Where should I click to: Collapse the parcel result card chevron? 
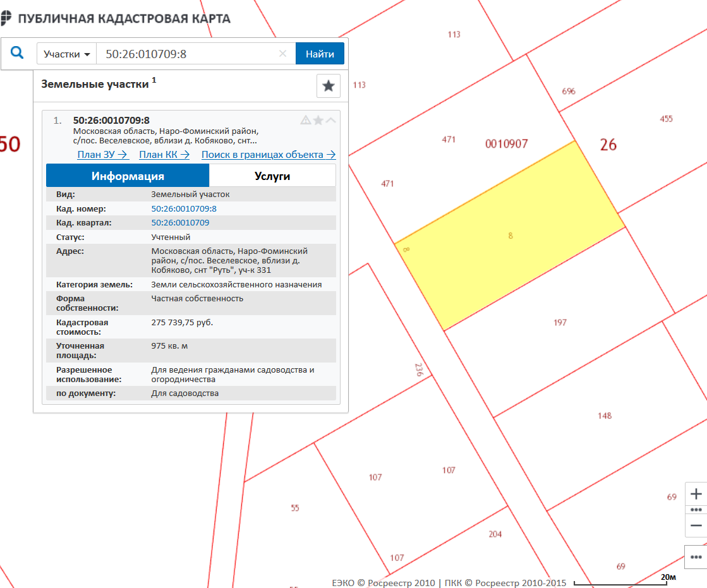pyautogui.click(x=331, y=120)
